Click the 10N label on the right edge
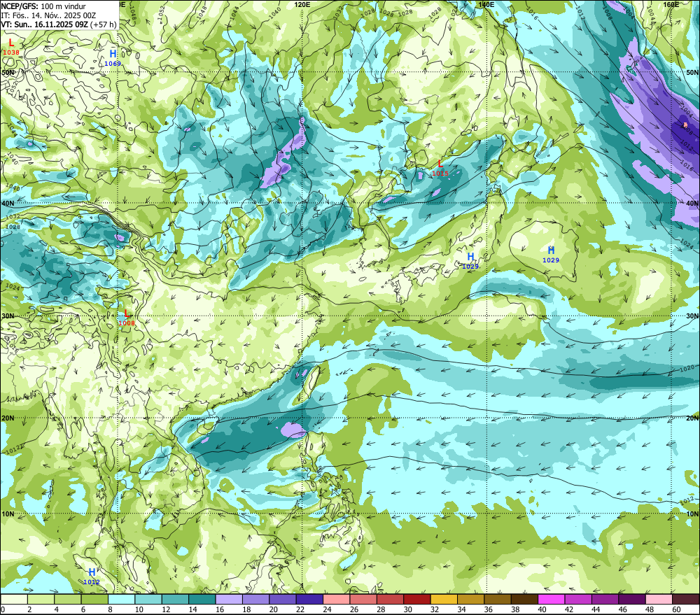Screen dimensions: 700x615 692,514
